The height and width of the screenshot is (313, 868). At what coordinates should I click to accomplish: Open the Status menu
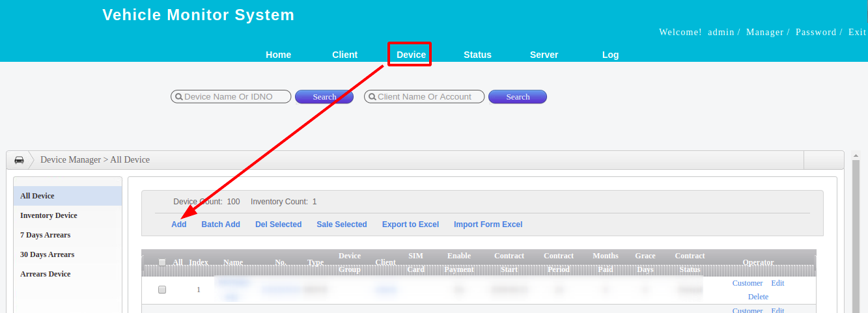[x=477, y=55]
